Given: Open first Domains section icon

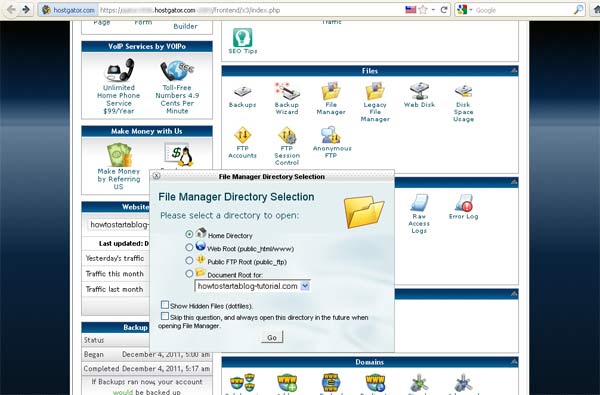Looking at the screenshot, I should 242,382.
